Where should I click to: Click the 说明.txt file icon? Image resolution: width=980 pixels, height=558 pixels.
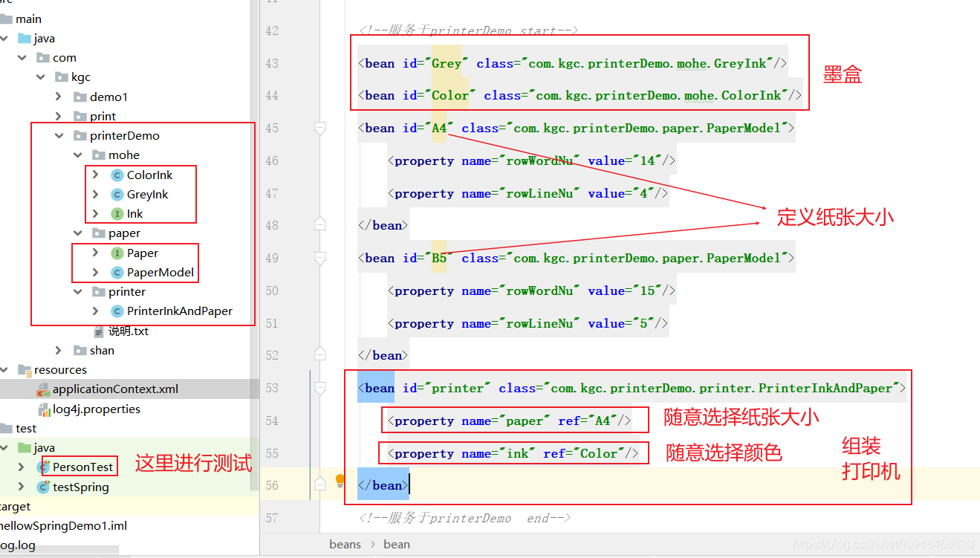point(99,331)
